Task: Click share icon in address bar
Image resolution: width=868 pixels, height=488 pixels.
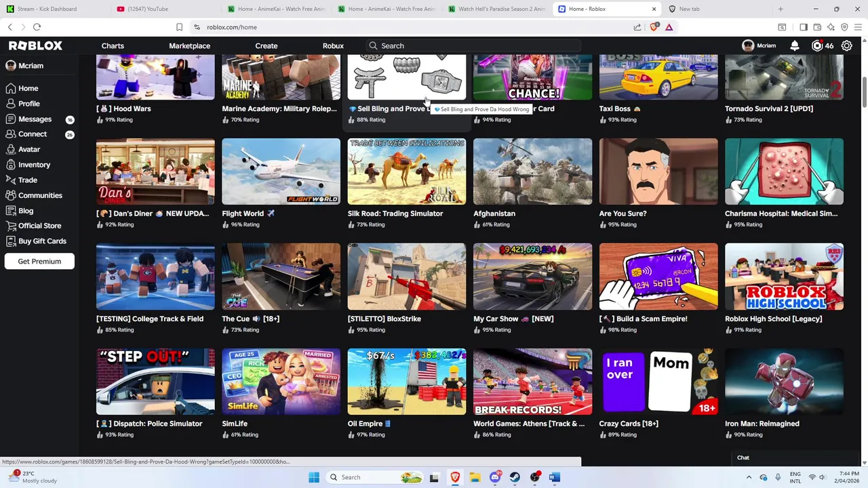Action: (637, 27)
